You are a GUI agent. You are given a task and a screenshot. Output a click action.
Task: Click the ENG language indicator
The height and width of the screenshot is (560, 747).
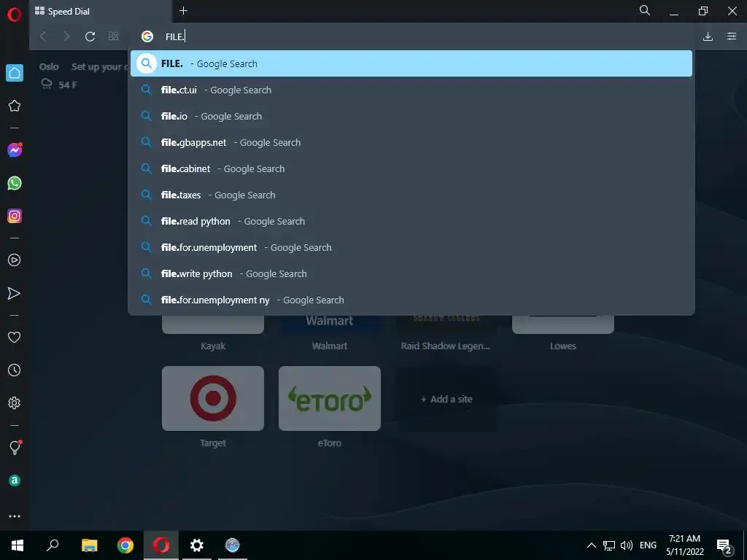[x=648, y=545]
